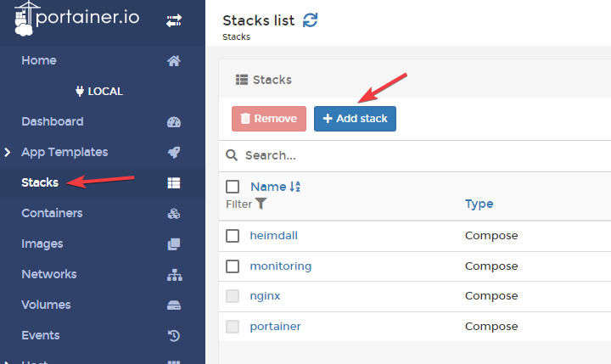Toggle the sidebar collapse arrows icon
Screen dimensions: 611x364
pyautogui.click(x=174, y=20)
